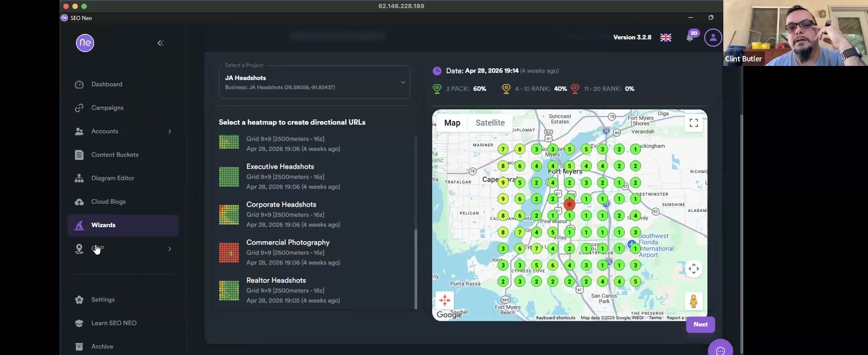868x355 pixels.
Task: Open the Dashboard gauge icon
Action: (79, 84)
